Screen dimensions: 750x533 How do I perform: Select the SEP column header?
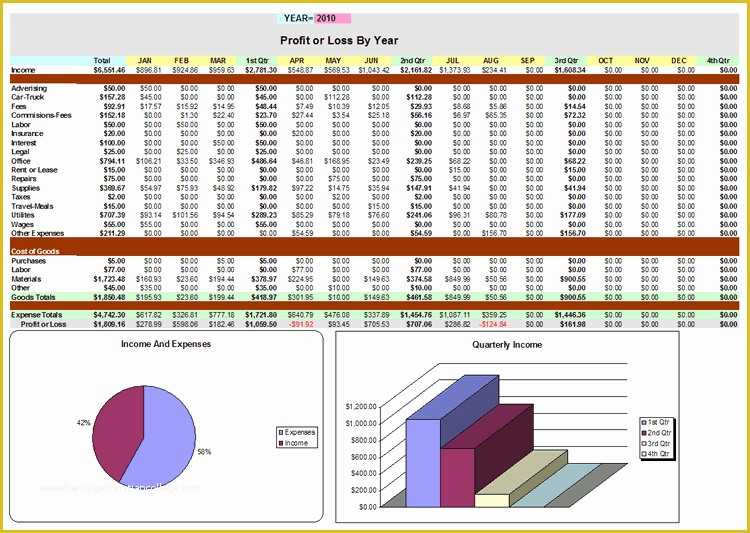[x=528, y=61]
